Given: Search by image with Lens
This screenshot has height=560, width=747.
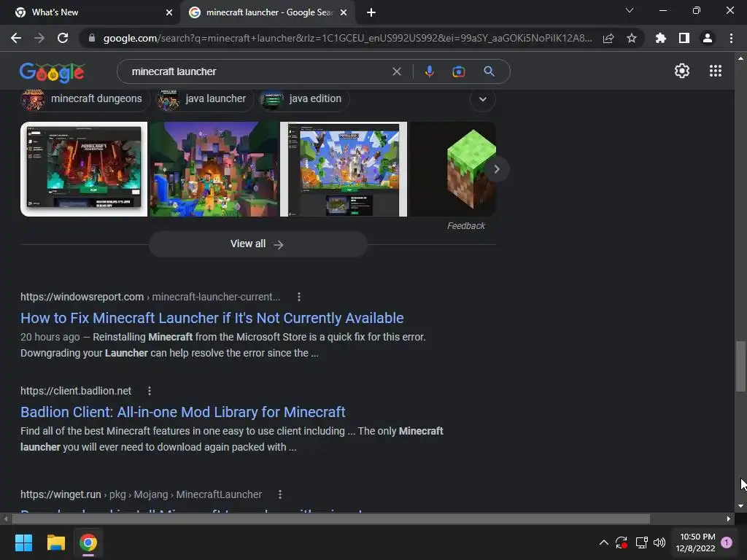Looking at the screenshot, I should pyautogui.click(x=458, y=71).
